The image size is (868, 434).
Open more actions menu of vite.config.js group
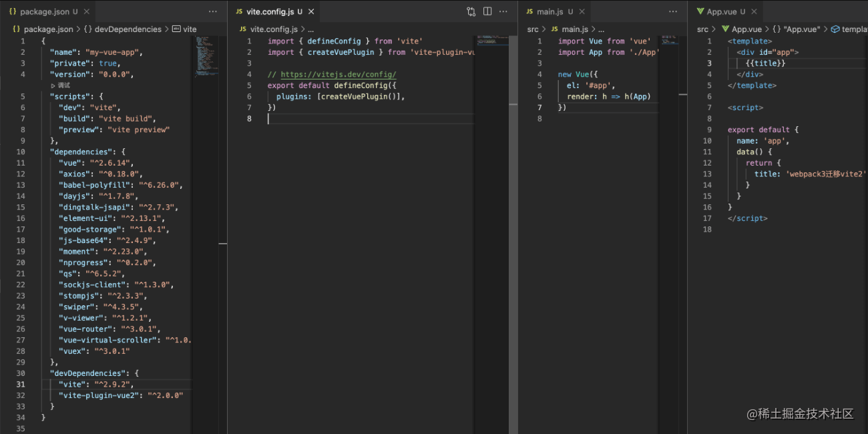[503, 11]
